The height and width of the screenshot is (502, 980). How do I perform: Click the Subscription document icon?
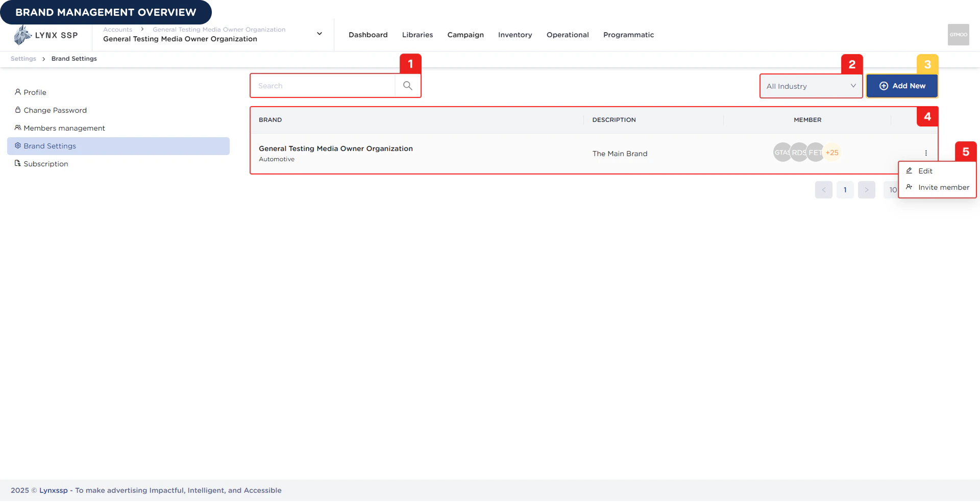click(18, 163)
